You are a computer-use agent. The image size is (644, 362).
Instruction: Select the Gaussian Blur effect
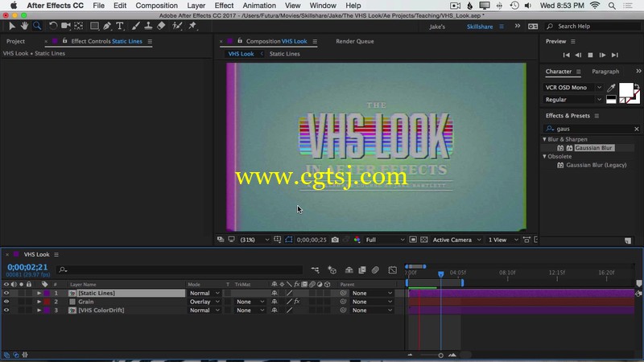click(x=594, y=148)
